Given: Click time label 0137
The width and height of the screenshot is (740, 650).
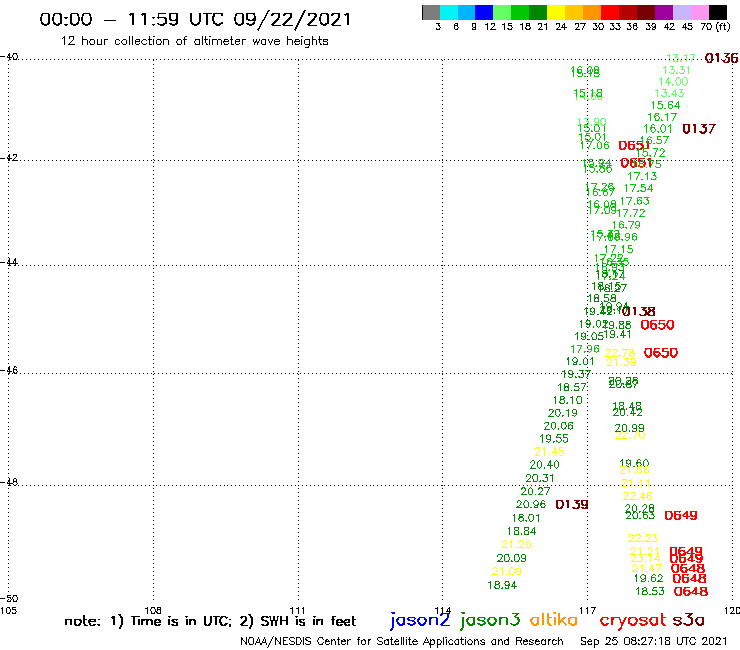Looking at the screenshot, I should coord(699,128).
